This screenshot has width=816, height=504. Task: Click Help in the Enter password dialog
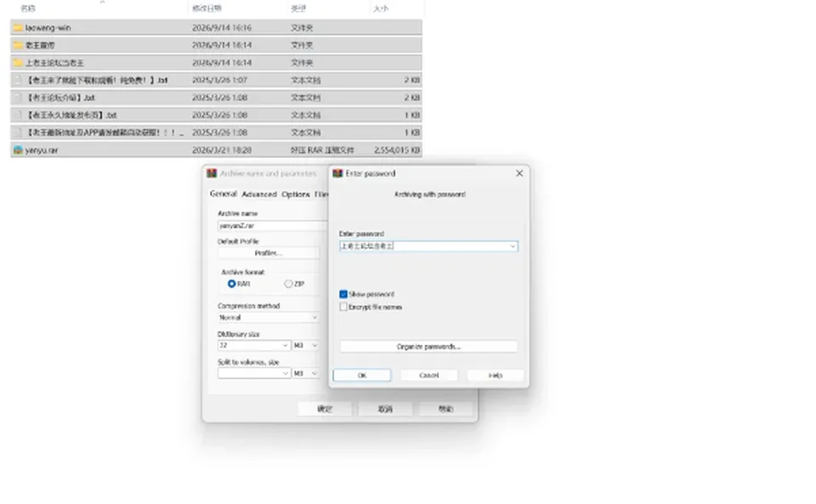point(495,375)
